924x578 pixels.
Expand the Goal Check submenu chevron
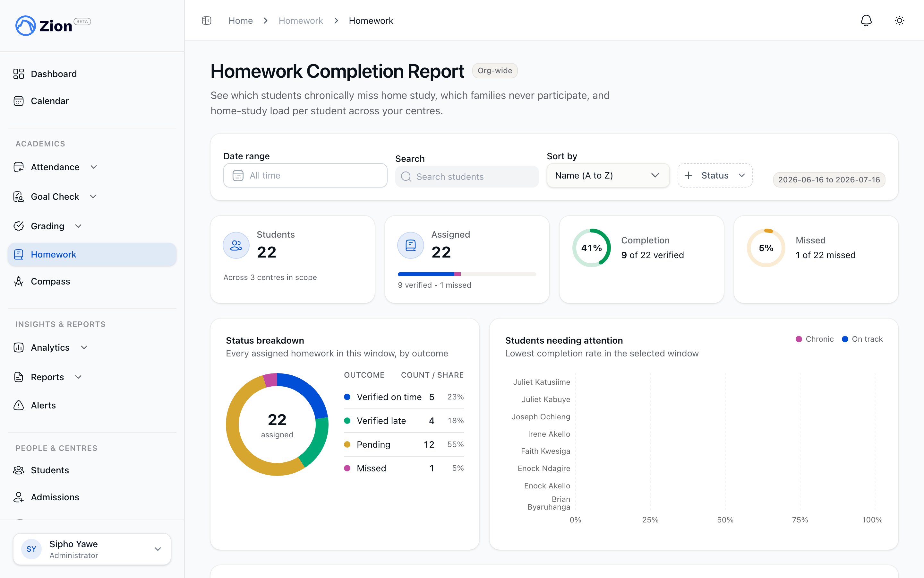pyautogui.click(x=93, y=197)
